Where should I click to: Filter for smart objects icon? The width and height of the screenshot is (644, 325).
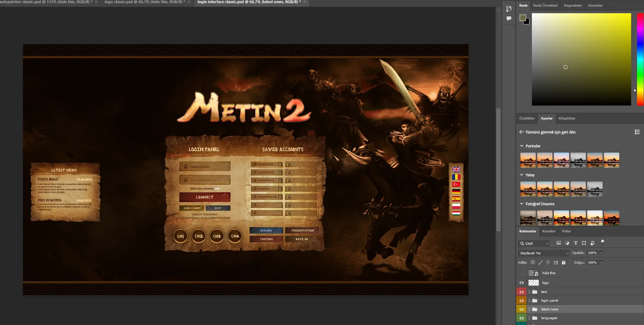click(x=592, y=243)
